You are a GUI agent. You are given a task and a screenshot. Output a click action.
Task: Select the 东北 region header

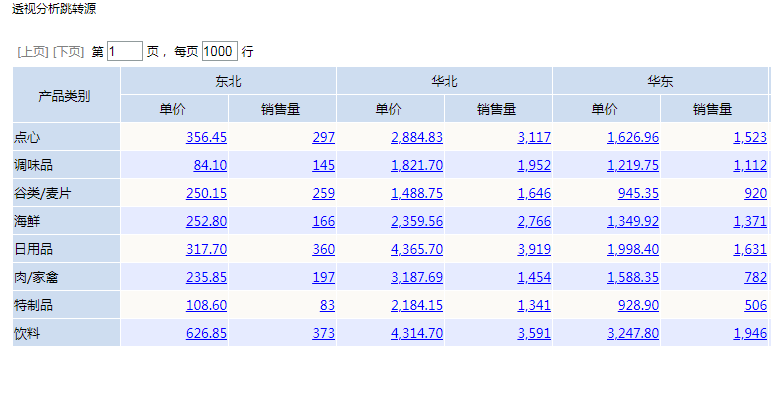228,81
